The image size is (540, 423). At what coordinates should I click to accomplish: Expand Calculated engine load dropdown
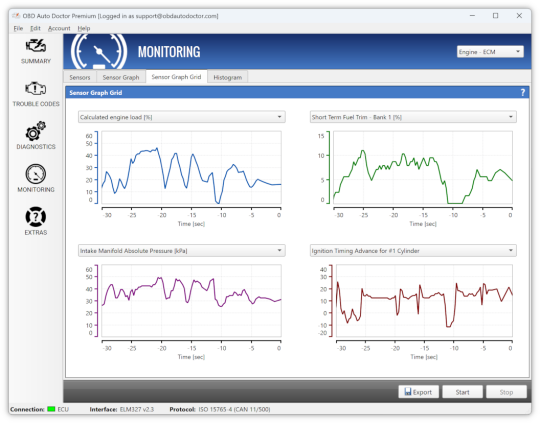tap(181, 117)
